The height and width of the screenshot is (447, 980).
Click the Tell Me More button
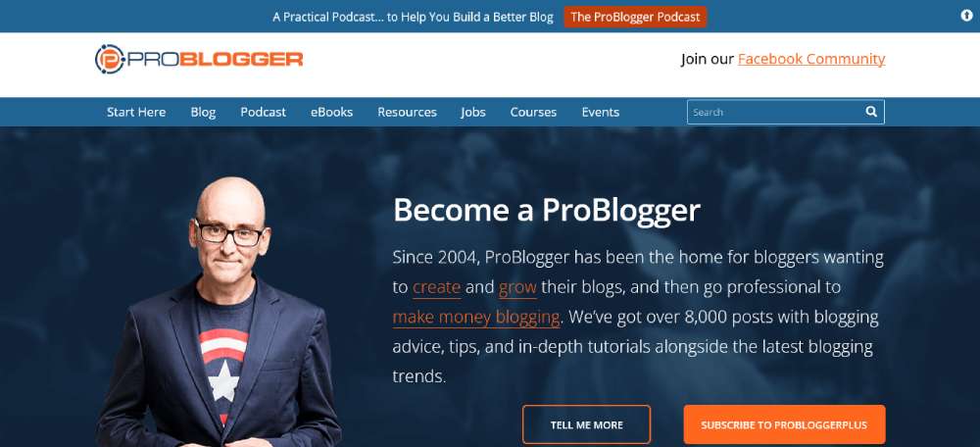[x=586, y=424]
